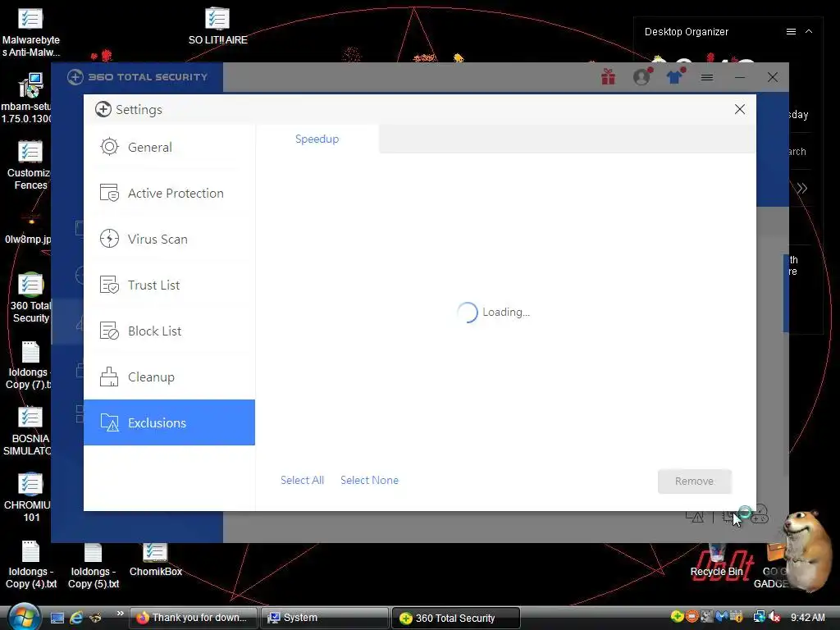Screen dimensions: 840x630
Task: Open the theme t-shirt icon
Action: click(x=675, y=76)
